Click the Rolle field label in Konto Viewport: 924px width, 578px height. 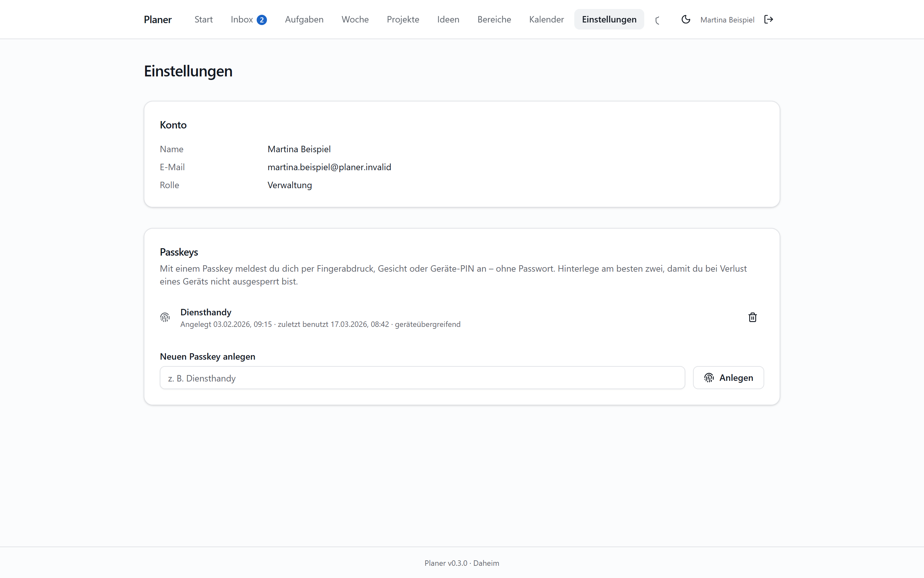tap(169, 185)
